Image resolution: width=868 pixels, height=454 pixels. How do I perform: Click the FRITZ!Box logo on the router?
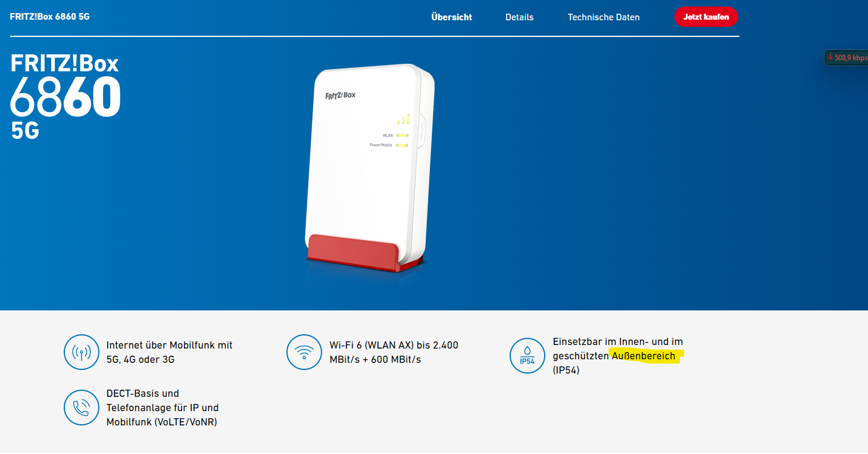click(x=340, y=95)
